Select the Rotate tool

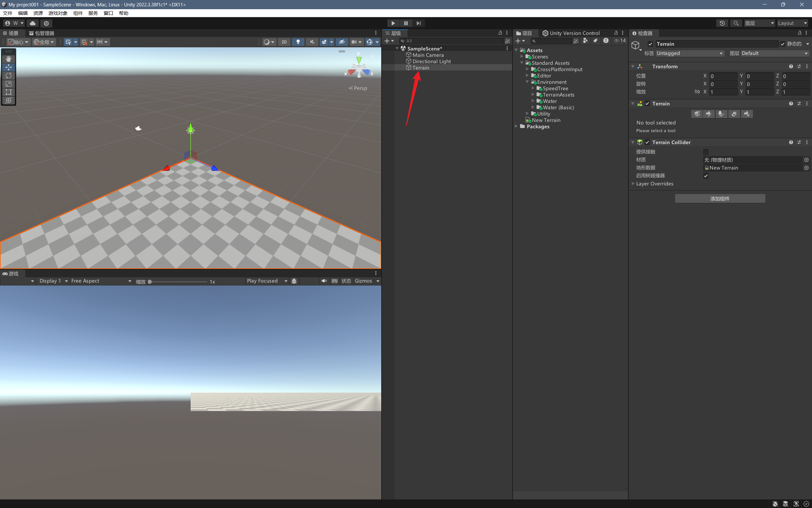8,76
